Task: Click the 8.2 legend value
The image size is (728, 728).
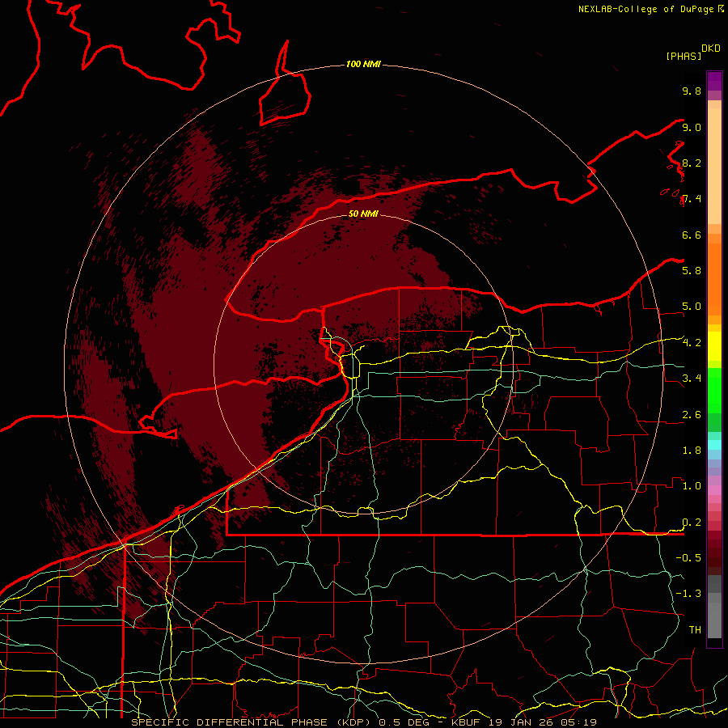Action: coord(692,163)
